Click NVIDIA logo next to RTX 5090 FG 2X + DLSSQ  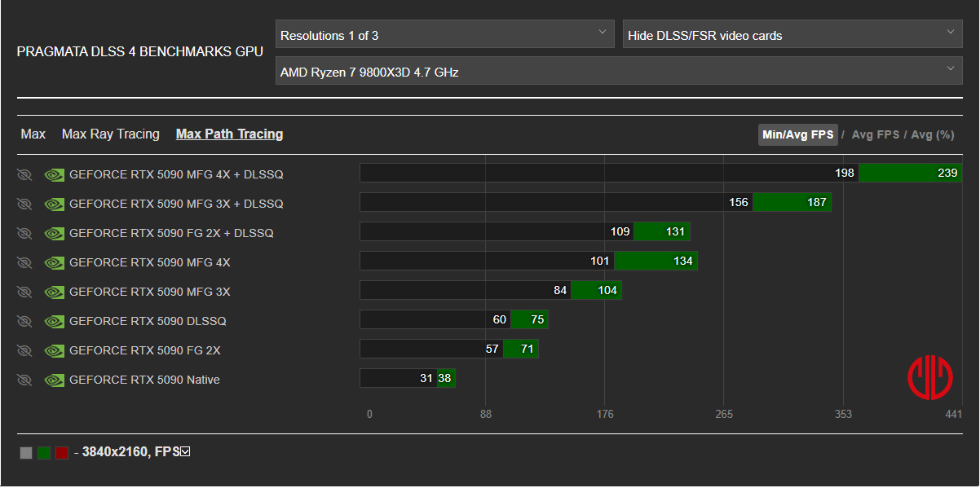[x=55, y=233]
